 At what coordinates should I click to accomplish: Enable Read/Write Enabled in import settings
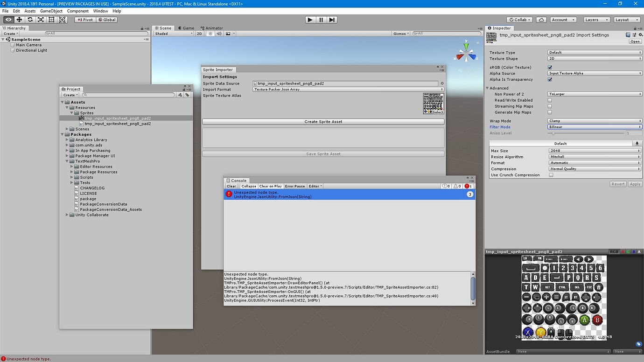[549, 100]
